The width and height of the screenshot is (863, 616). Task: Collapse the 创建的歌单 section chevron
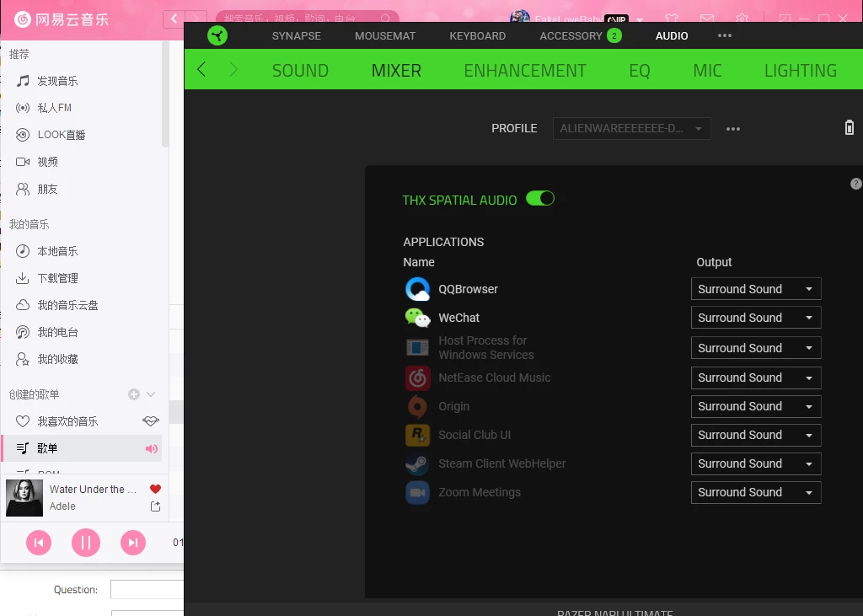pyautogui.click(x=151, y=394)
